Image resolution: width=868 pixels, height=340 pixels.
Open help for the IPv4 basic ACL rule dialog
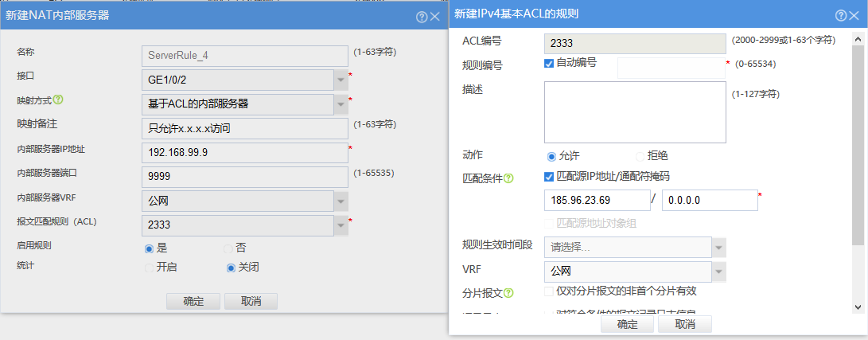(841, 15)
